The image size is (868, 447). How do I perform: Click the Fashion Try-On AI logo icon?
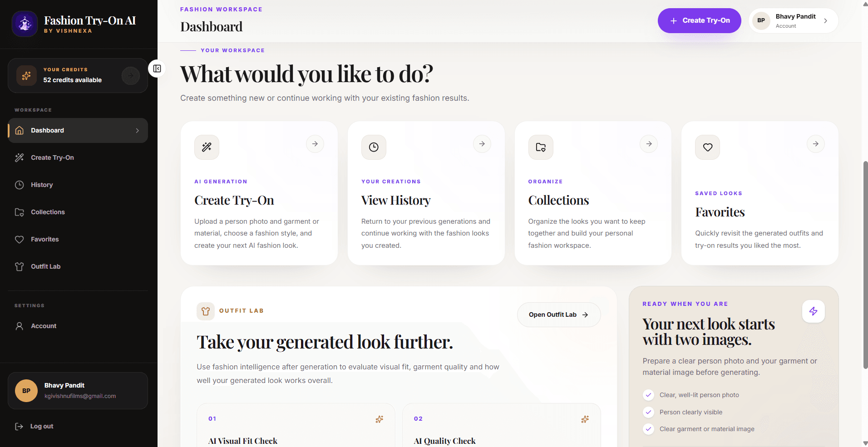coord(25,24)
